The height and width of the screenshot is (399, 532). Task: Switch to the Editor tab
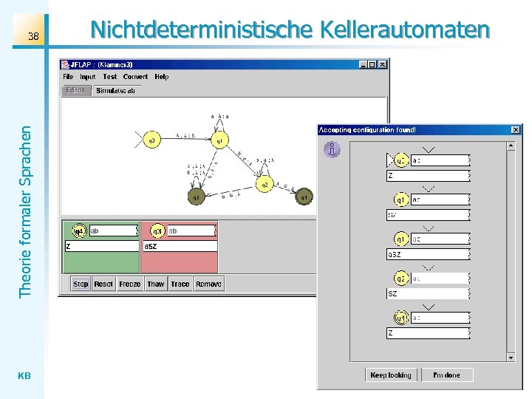point(76,90)
